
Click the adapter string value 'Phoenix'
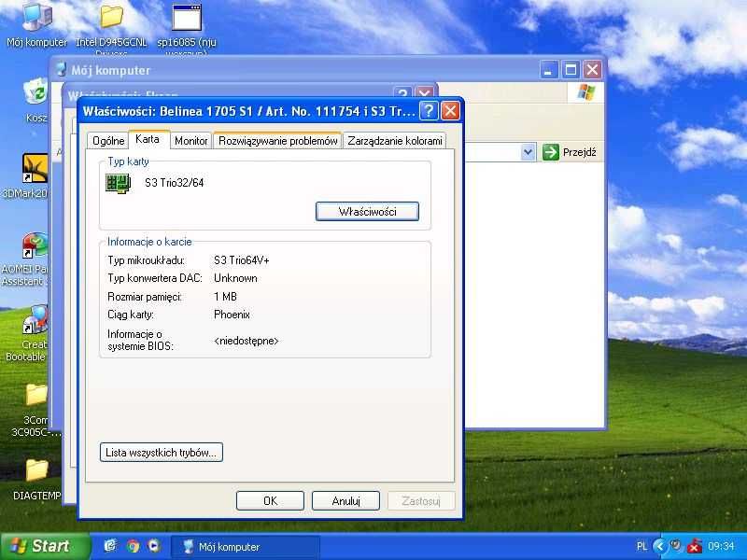click(232, 315)
